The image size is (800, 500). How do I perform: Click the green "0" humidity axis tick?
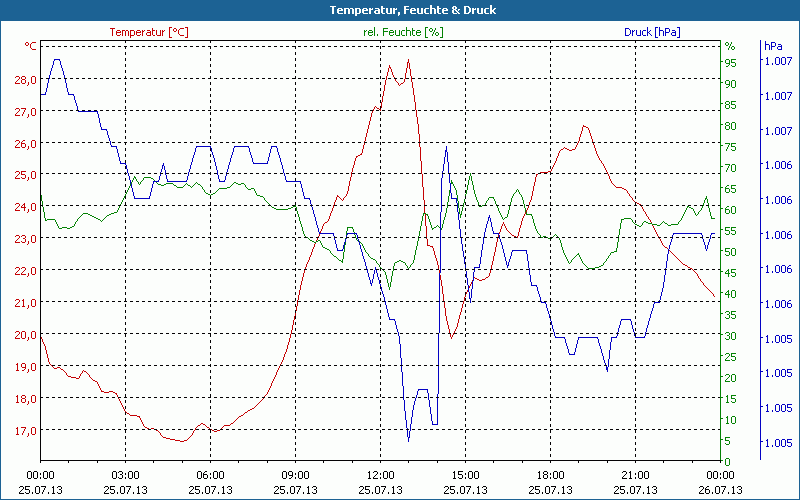pos(728,462)
